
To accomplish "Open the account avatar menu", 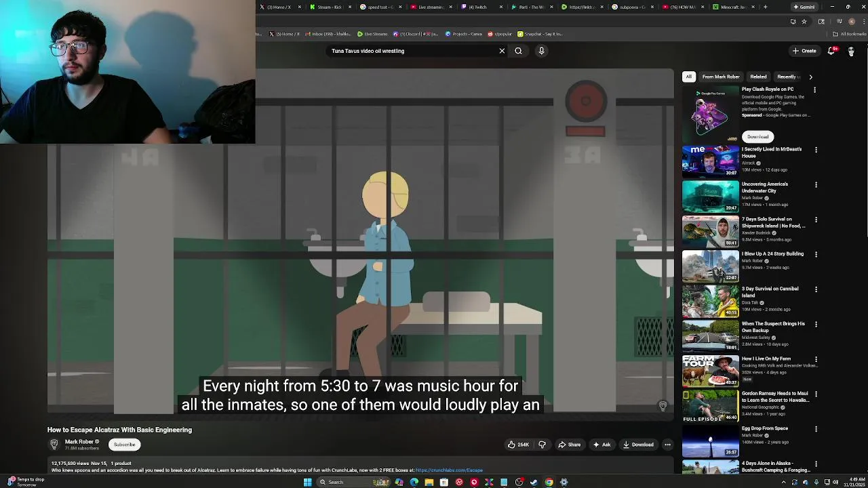I will tap(851, 51).
